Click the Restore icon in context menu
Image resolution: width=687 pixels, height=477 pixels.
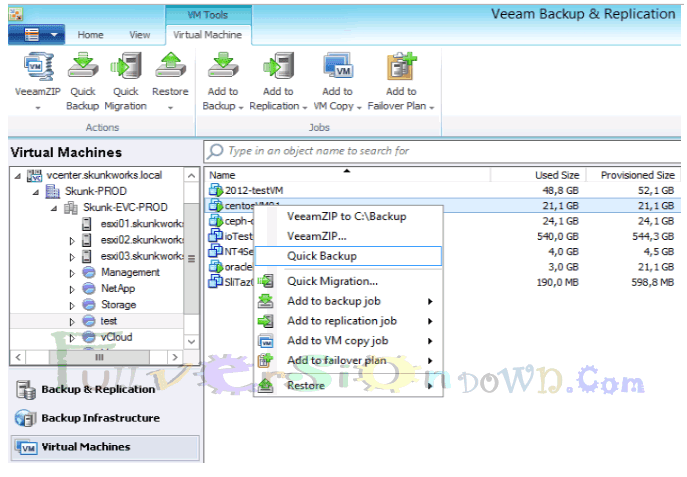pyautogui.click(x=266, y=385)
